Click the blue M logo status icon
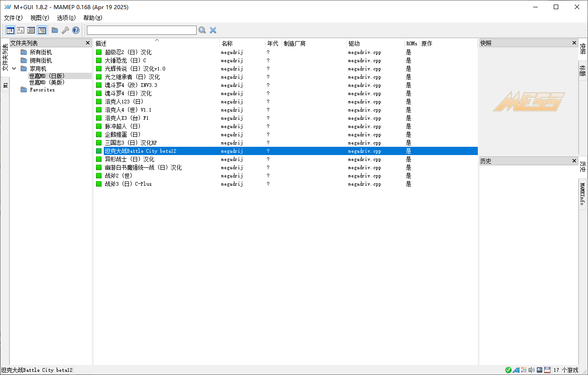Image resolution: width=588 pixels, height=375 pixels. (516, 370)
